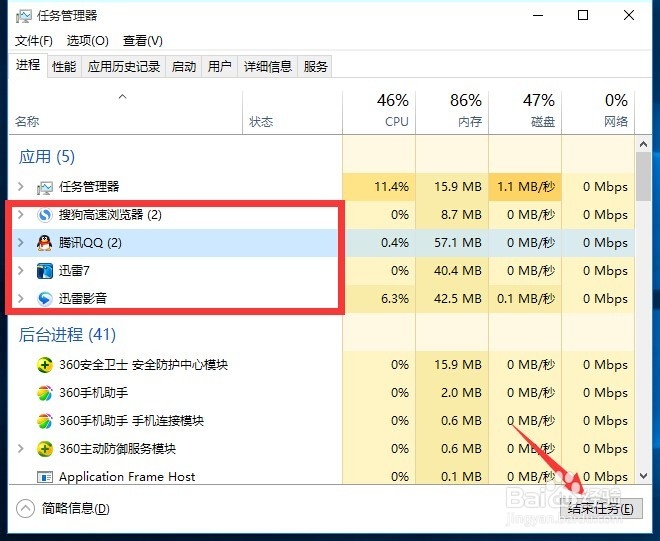Screen dimensions: 660x541
Task: Click the 简略信息 collapse arrow icon
Action: [x=25, y=508]
